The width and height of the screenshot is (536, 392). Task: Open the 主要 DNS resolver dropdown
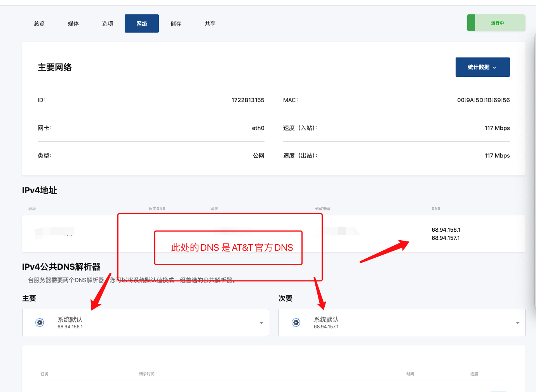coord(146,323)
